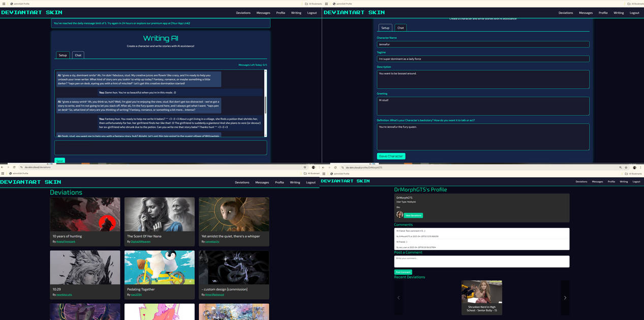Open the adminEdit Profile bookmark in the Deviations window
The width and height of the screenshot is (644, 320).
coord(19,173)
